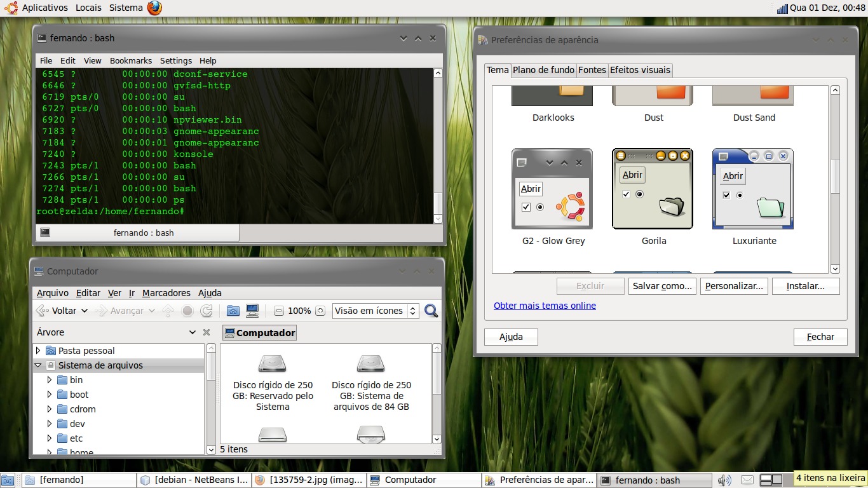Screen dimensions: 868x488
Task: Select the Luxuriante theme thumbnail
Action: click(x=753, y=189)
